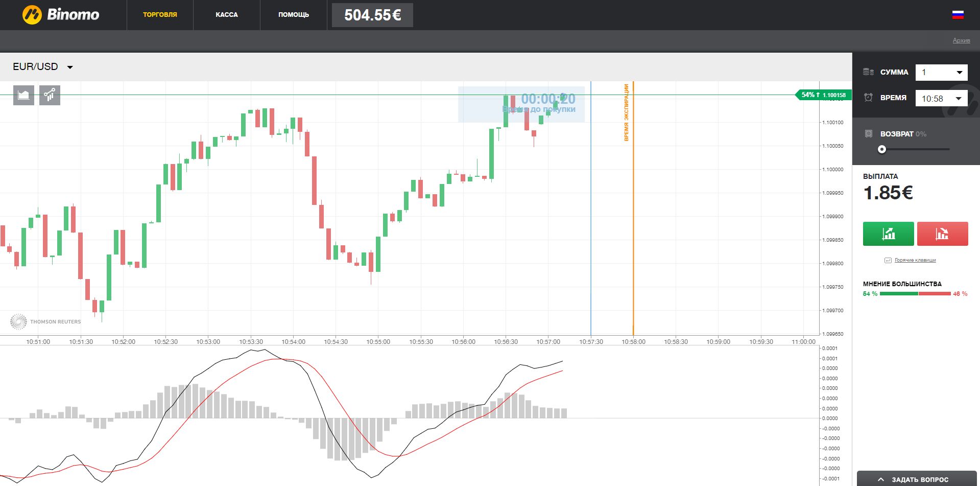
Task: Switch to the bar chart view icon
Action: (50, 95)
